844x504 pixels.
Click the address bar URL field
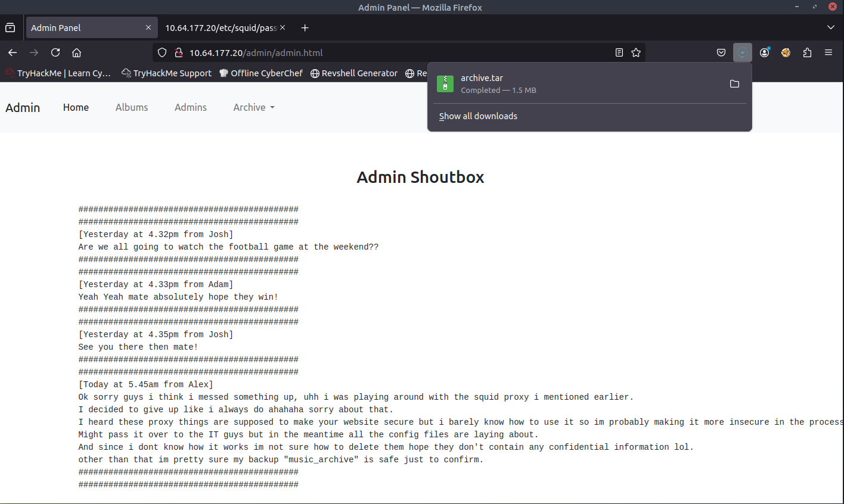pyautogui.click(x=387, y=52)
